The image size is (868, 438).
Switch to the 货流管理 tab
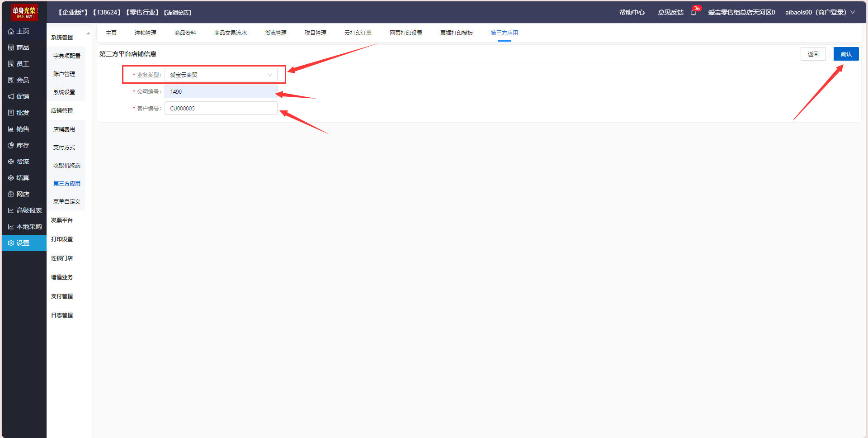pos(276,33)
